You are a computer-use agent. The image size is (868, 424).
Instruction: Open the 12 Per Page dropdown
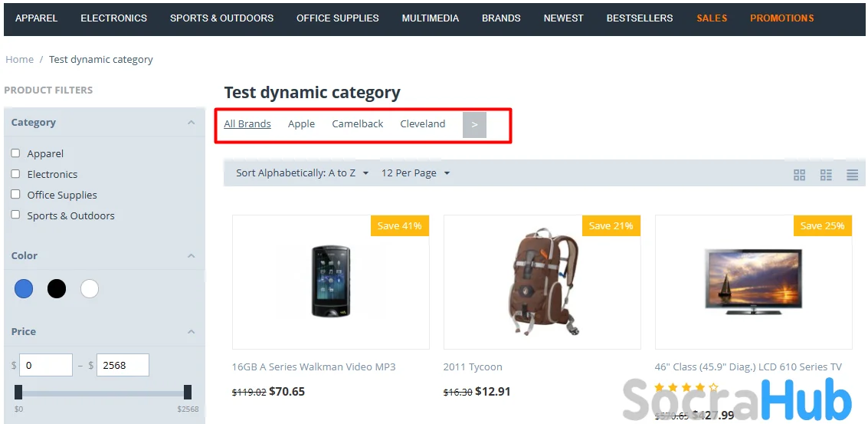pyautogui.click(x=415, y=173)
